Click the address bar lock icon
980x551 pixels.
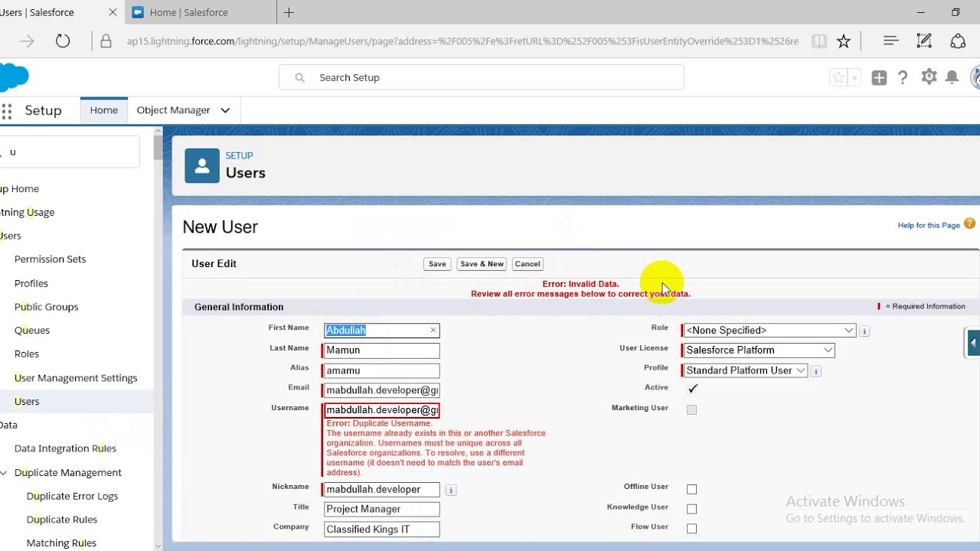(106, 41)
